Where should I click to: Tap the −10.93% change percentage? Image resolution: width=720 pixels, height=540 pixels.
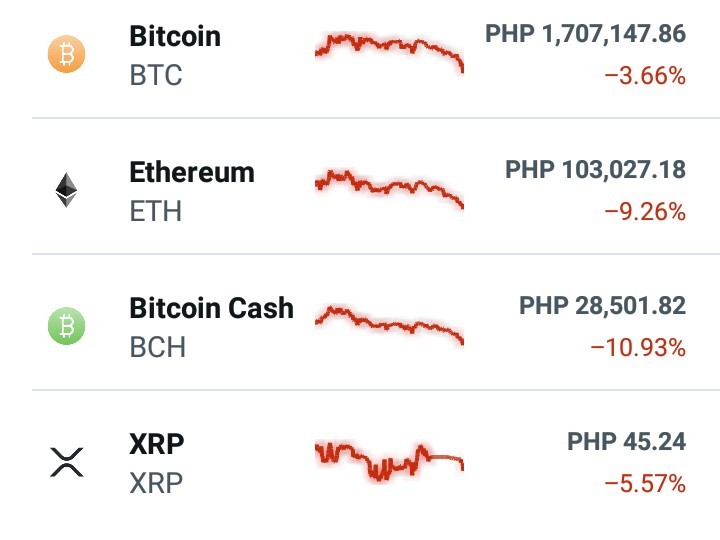638,348
